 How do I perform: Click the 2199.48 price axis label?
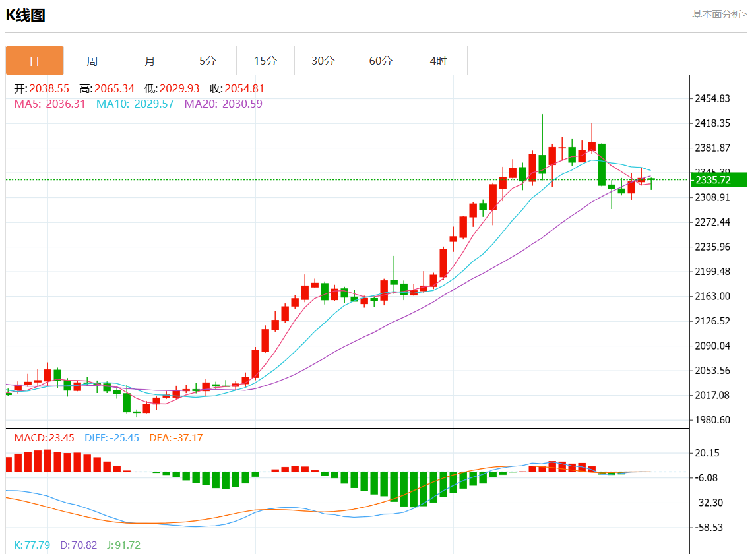tap(712, 272)
